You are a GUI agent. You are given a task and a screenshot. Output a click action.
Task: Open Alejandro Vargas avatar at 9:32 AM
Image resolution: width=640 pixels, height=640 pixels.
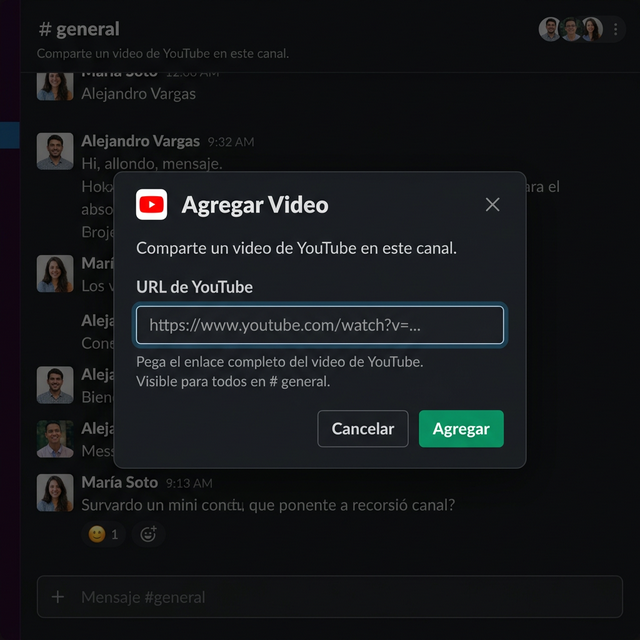click(55, 151)
